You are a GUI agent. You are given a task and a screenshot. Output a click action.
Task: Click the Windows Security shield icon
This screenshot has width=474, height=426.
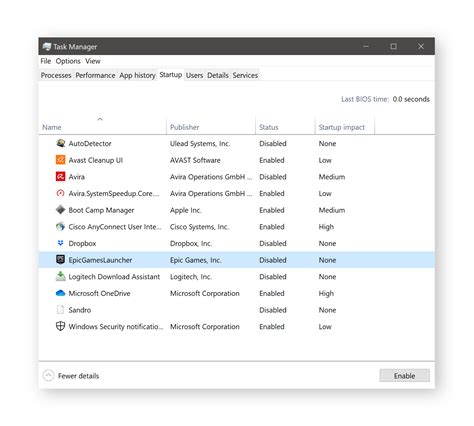tap(60, 326)
